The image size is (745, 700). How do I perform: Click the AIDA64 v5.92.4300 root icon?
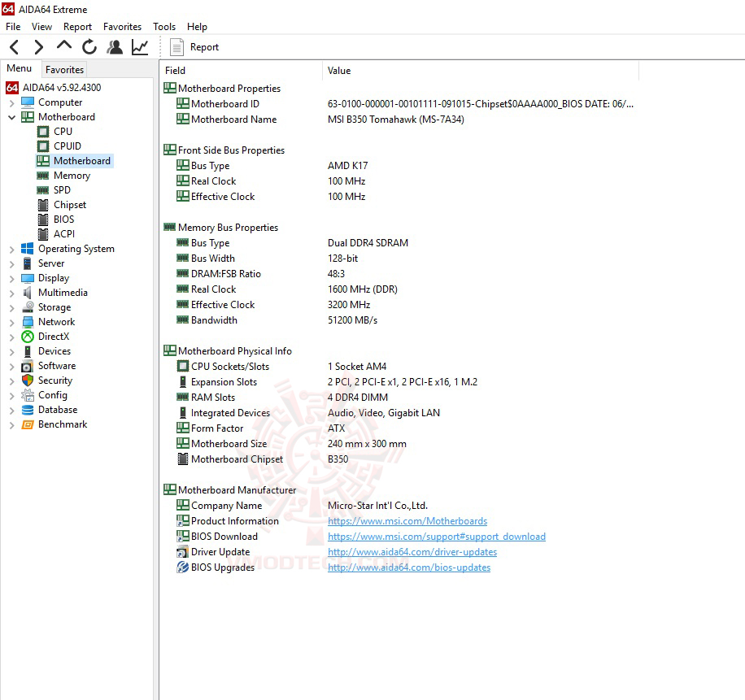[12, 87]
